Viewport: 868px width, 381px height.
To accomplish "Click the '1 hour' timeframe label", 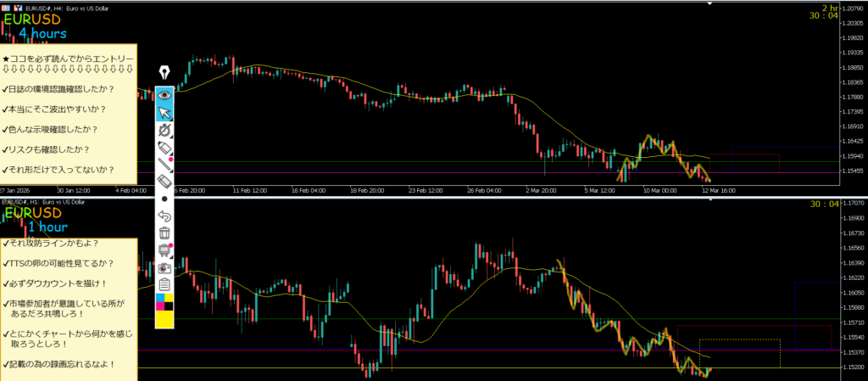I will click(47, 227).
